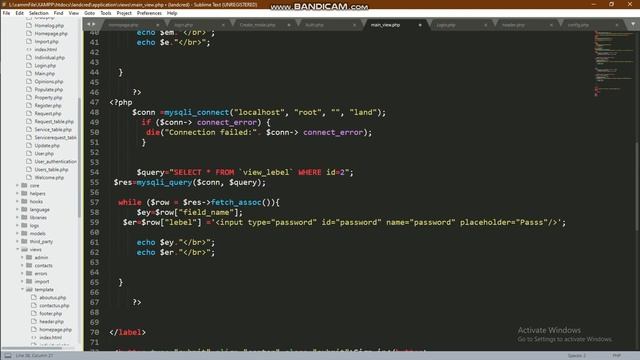Open Property.php in sidebar

pyautogui.click(x=48, y=98)
